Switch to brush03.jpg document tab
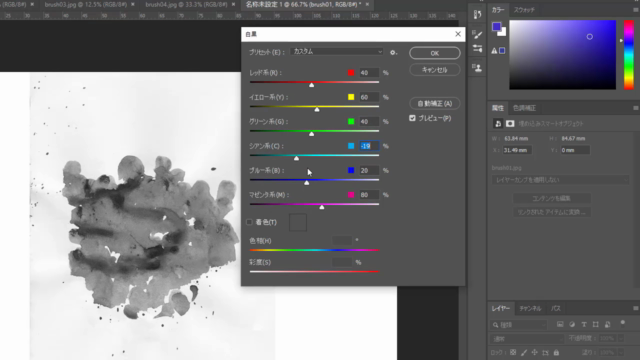 coord(85,4)
